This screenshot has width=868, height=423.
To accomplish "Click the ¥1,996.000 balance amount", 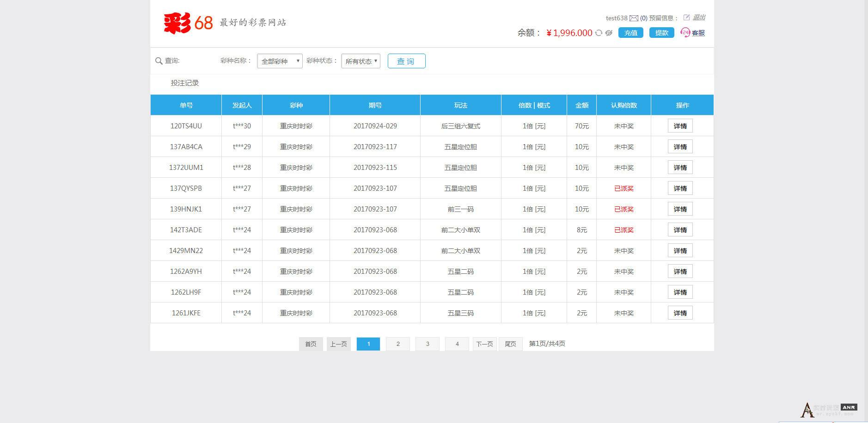I will click(x=569, y=33).
